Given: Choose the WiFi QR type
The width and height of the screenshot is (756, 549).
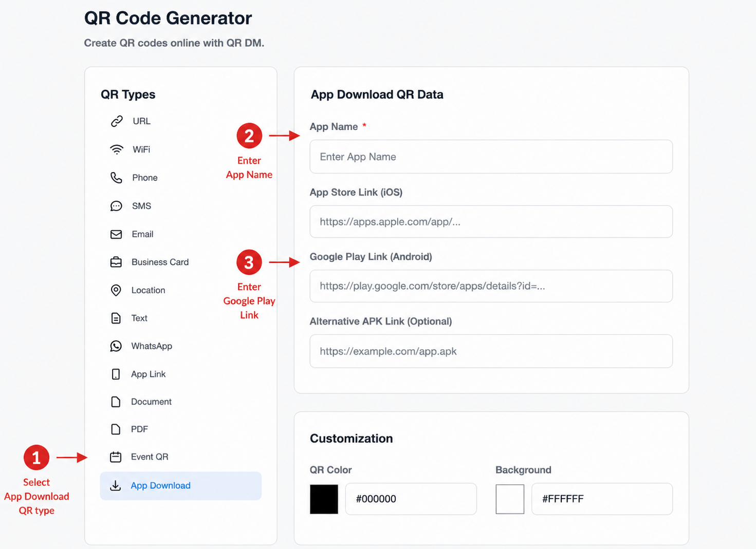Looking at the screenshot, I should 181,149.
